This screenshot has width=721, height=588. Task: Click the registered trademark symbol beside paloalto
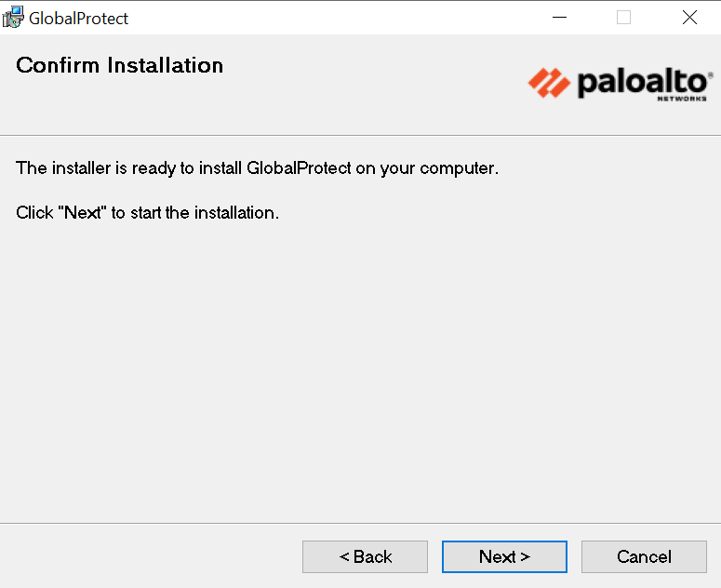click(710, 73)
